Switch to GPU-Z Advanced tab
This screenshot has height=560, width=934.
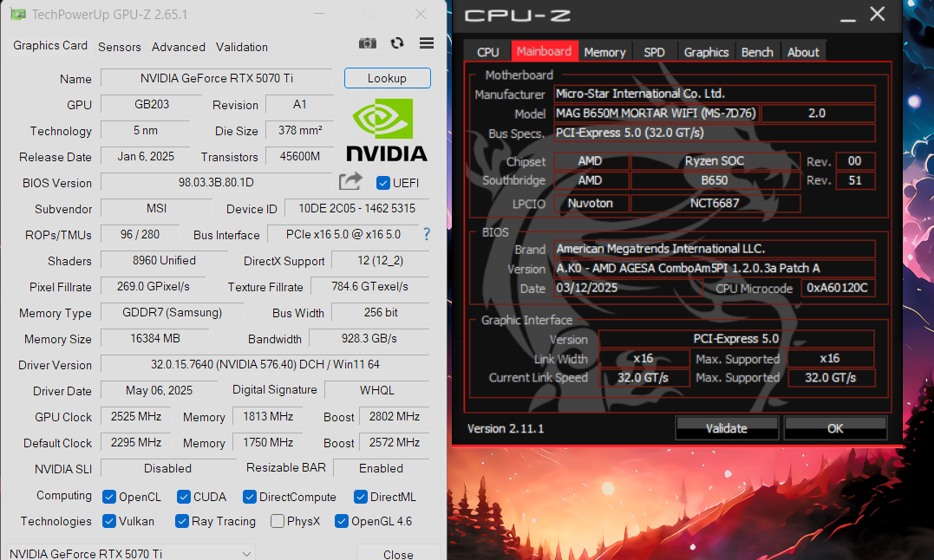(x=178, y=47)
